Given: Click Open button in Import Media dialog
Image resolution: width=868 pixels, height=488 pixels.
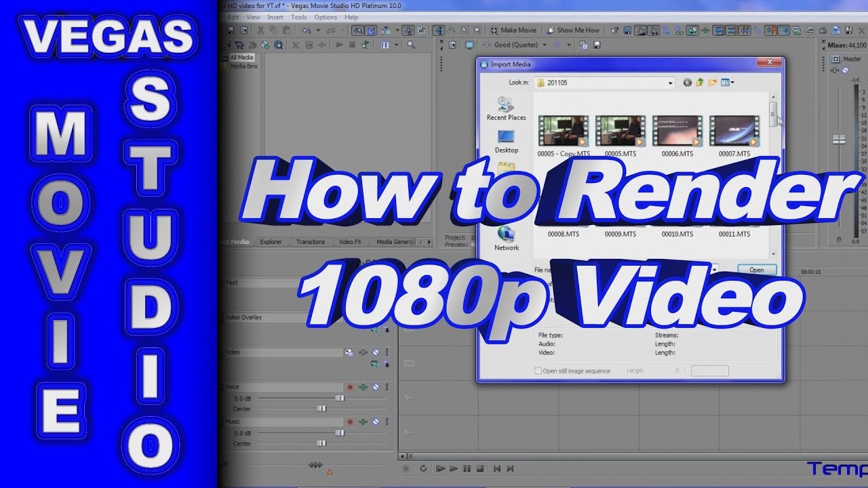Looking at the screenshot, I should [757, 270].
